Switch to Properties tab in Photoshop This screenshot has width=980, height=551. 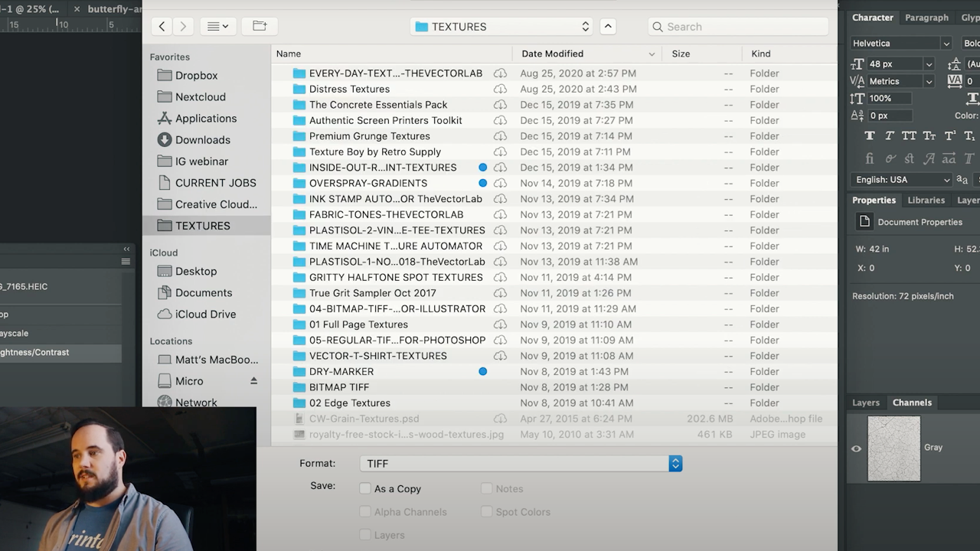[874, 200]
